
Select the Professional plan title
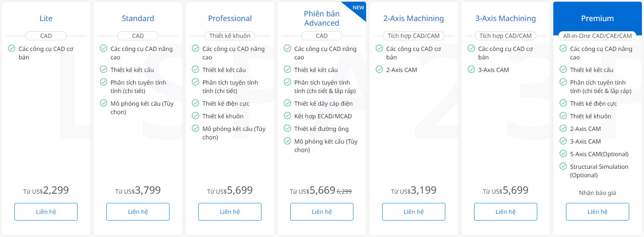point(230,19)
